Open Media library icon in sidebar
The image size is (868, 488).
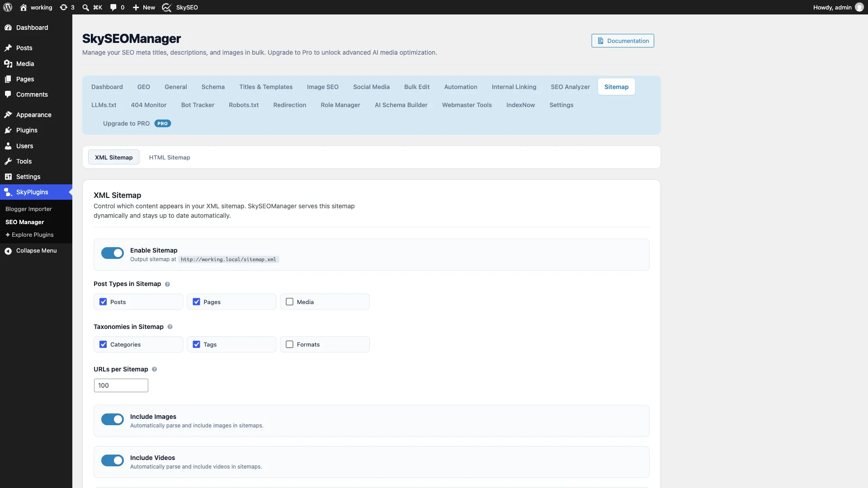pos(8,64)
